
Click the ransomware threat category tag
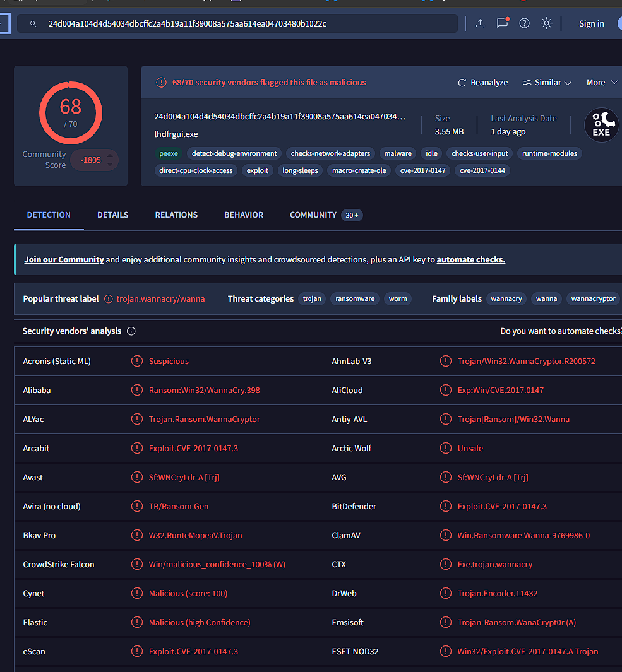[355, 298]
